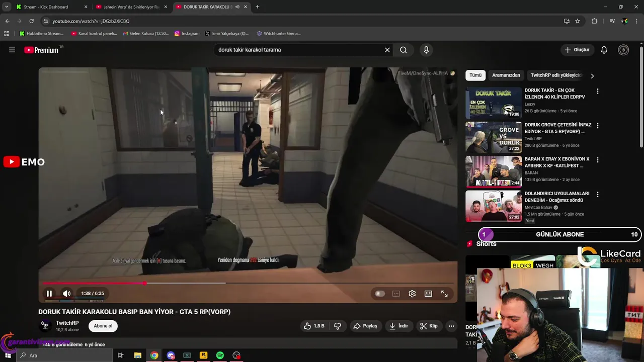
Task: Open the KATLİFEST 2:44 thumbnail
Action: click(x=494, y=171)
